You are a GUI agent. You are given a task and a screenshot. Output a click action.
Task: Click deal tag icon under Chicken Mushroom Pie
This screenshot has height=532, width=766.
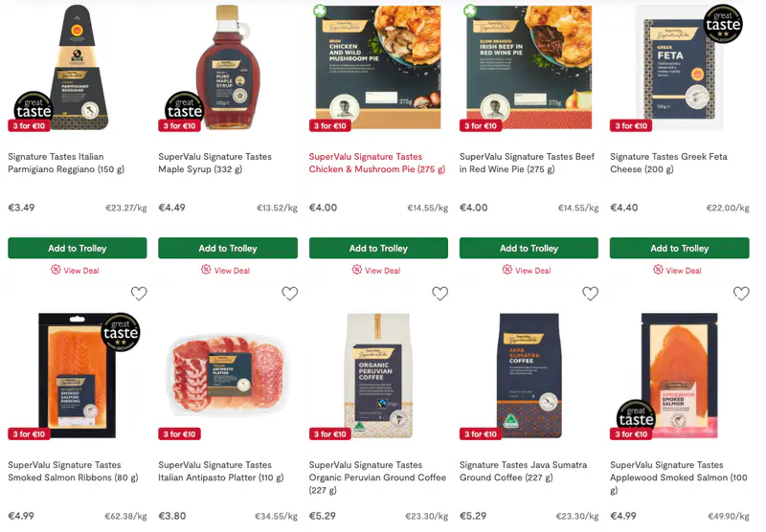pyautogui.click(x=357, y=270)
